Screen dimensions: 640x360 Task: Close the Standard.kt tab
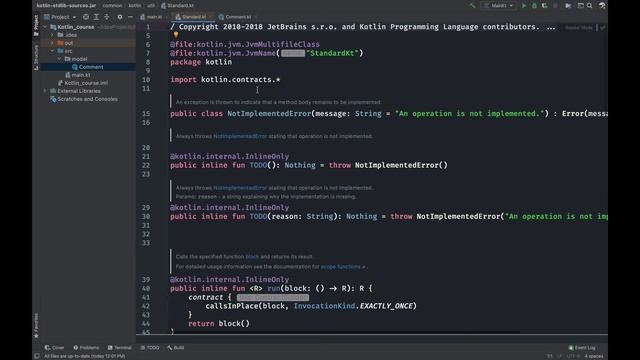coord(211,17)
